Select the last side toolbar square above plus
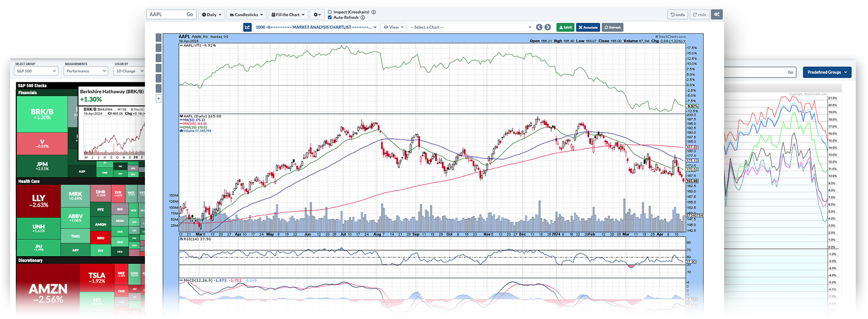The image size is (868, 319). tap(159, 89)
